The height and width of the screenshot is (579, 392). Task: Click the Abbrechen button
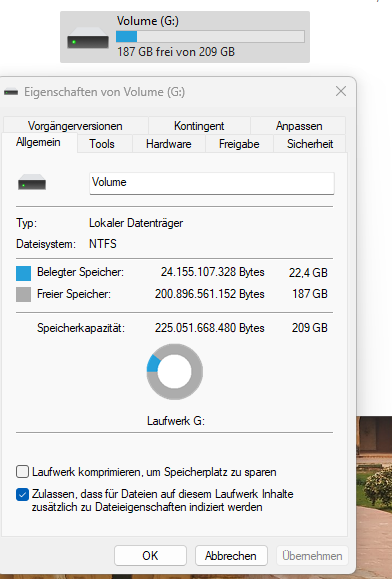(x=231, y=555)
